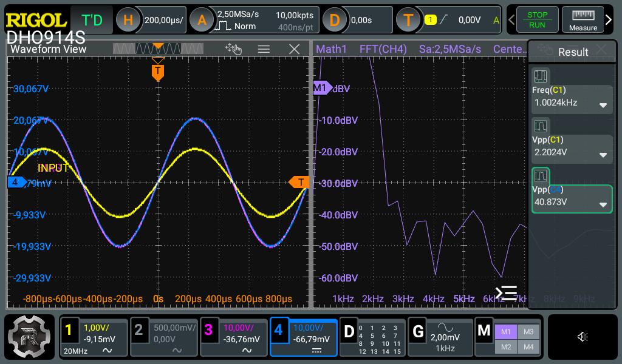Viewport: 622px width, 364px height.
Task: Open the Math M button
Action: (x=484, y=331)
